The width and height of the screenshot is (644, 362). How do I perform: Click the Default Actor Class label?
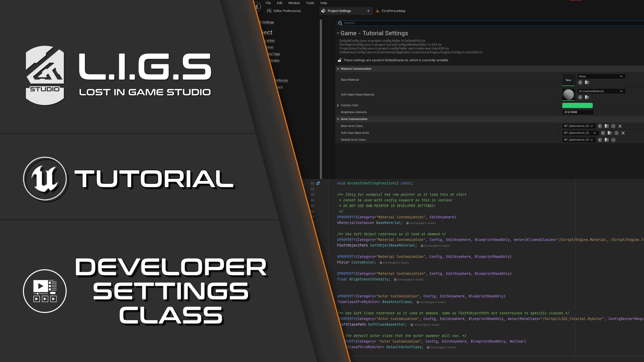[353, 140]
